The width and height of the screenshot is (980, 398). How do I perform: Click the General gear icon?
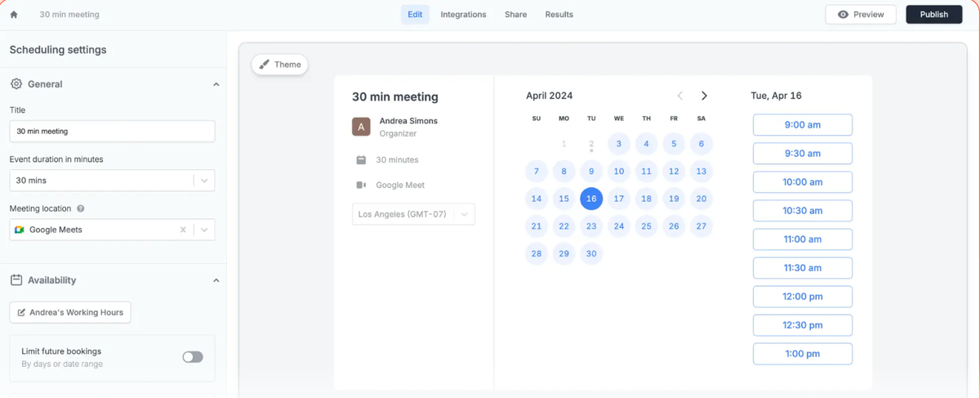(x=16, y=84)
